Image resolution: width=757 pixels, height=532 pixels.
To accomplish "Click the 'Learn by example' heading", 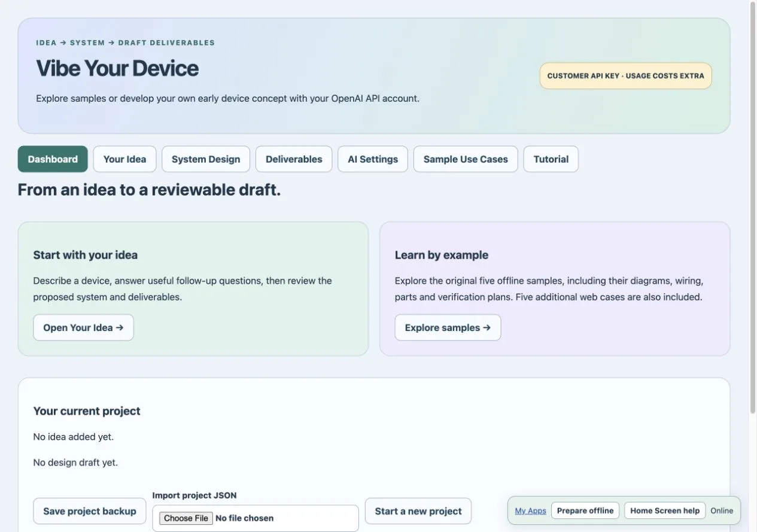I will click(x=442, y=255).
